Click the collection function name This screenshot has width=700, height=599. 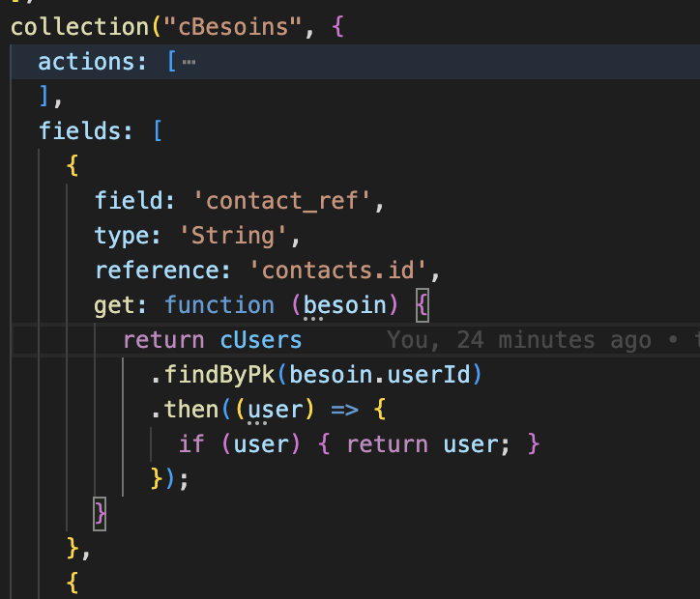point(71,27)
